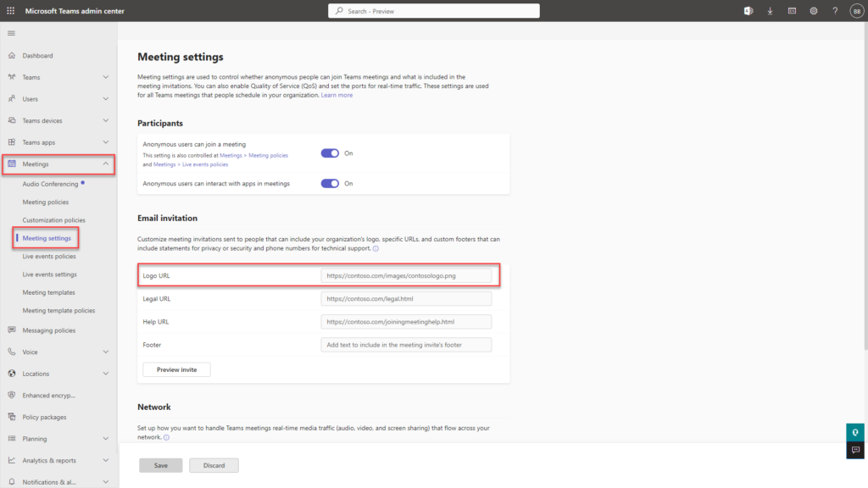The image size is (868, 488).
Task: Click the Teams devices icon
Action: pyautogui.click(x=12, y=120)
